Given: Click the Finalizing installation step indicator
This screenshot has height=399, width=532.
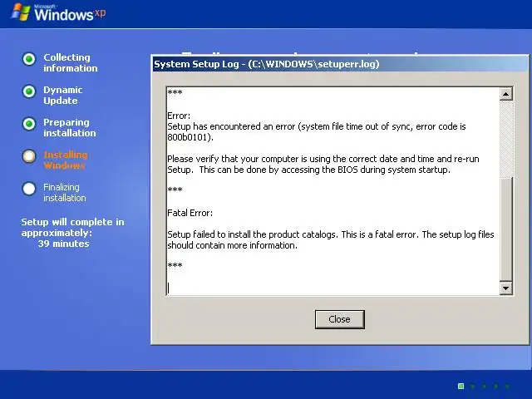Looking at the screenshot, I should pyautogui.click(x=29, y=189).
